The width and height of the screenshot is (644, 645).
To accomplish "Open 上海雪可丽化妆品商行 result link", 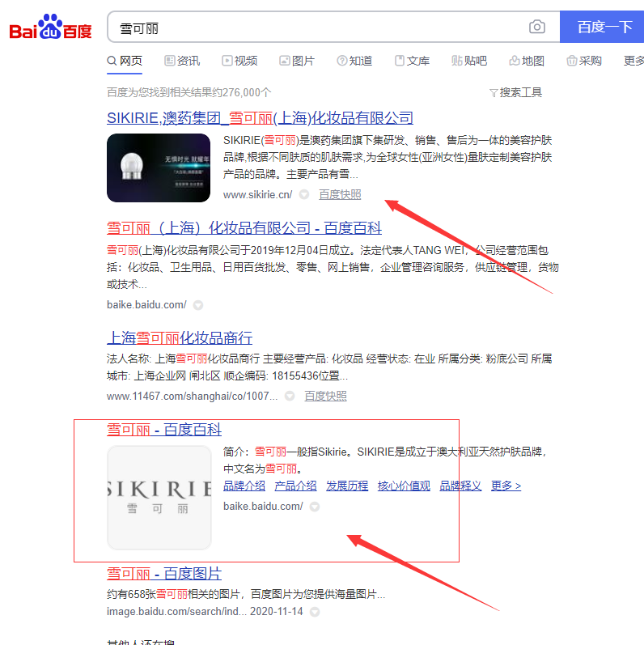I will click(x=180, y=337).
